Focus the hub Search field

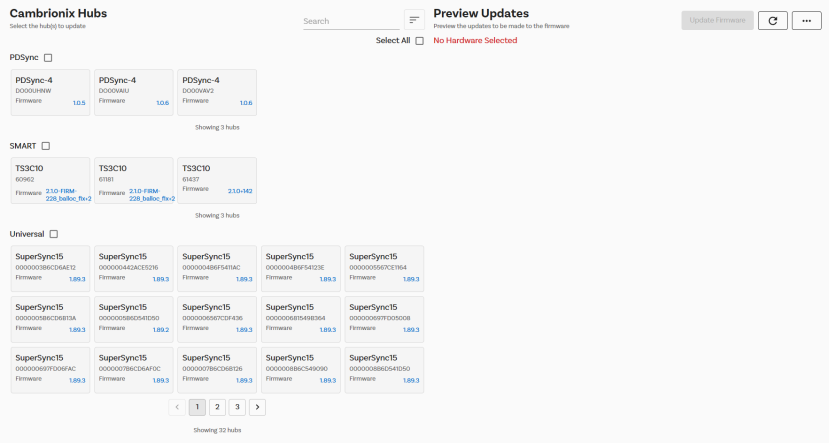[x=351, y=21]
